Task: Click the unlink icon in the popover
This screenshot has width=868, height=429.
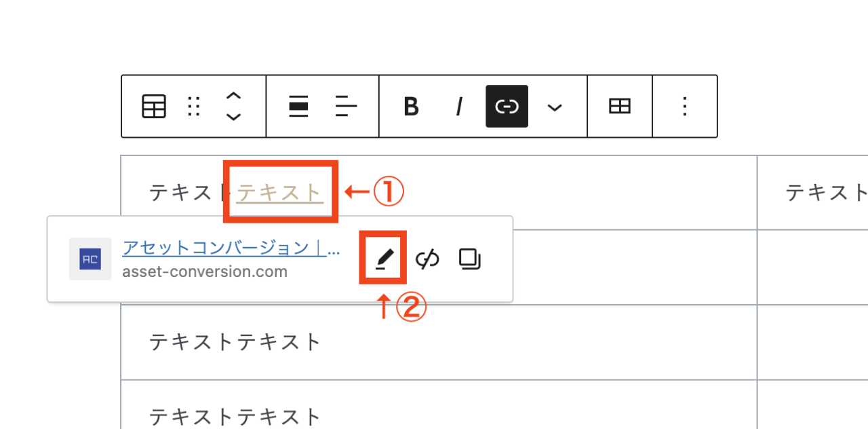Action: click(x=427, y=259)
